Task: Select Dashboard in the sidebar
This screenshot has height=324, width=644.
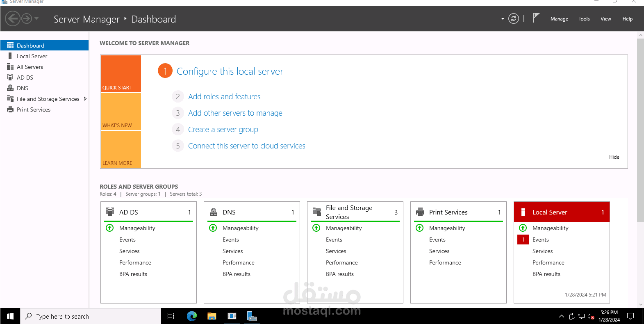Action: tap(44, 45)
